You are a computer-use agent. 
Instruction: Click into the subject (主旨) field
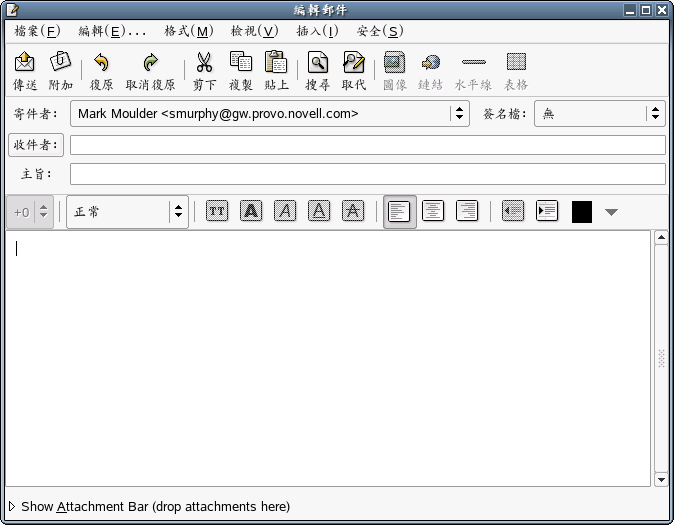click(368, 174)
